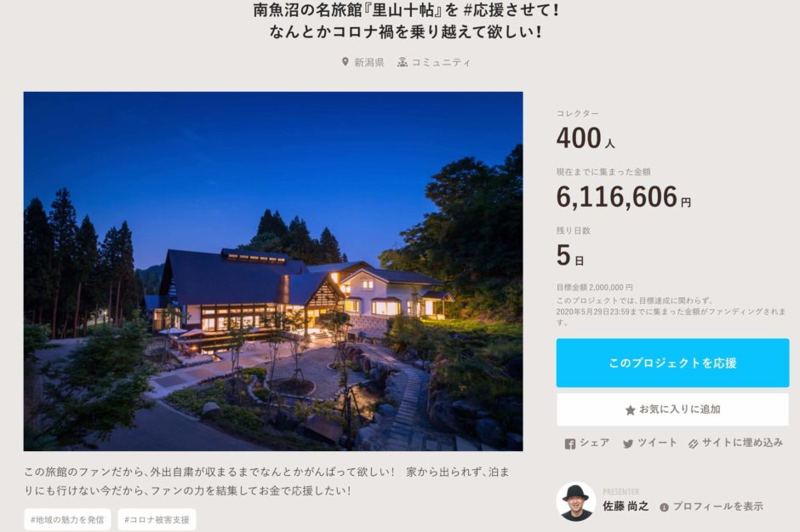Click the community people icon
Image resolution: width=800 pixels, height=532 pixels.
403,62
